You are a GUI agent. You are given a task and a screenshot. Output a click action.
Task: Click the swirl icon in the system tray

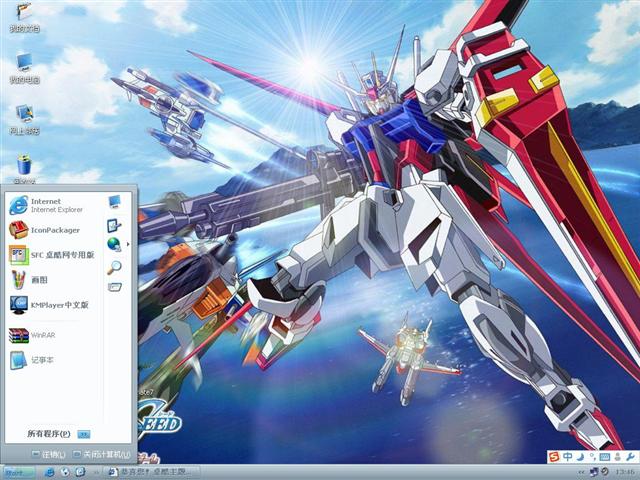[605, 472]
